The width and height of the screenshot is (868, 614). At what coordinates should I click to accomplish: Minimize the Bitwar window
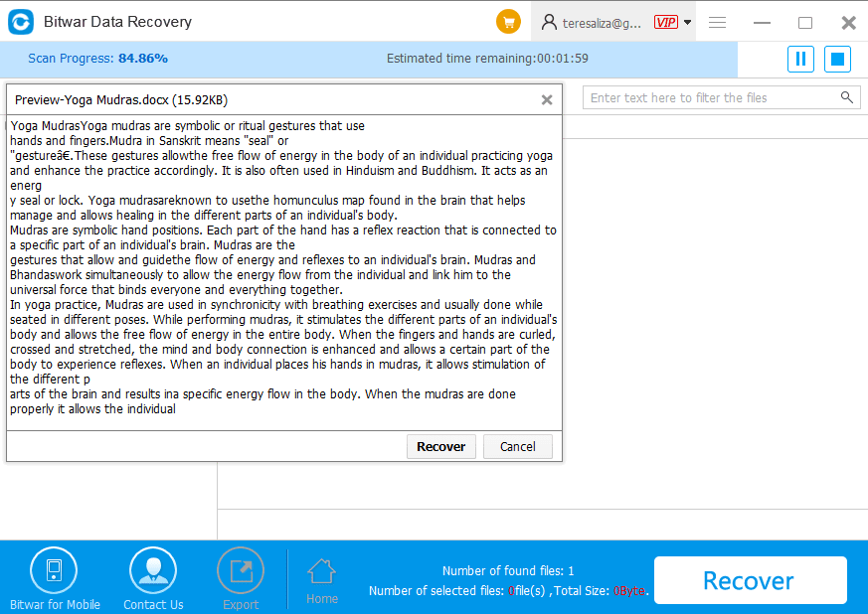click(x=762, y=23)
